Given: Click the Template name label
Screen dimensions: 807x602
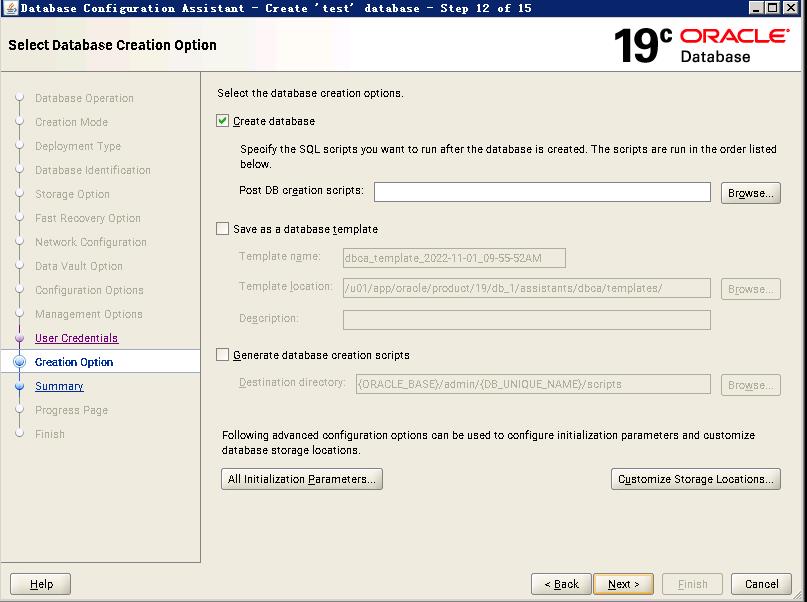Looking at the screenshot, I should [279, 256].
